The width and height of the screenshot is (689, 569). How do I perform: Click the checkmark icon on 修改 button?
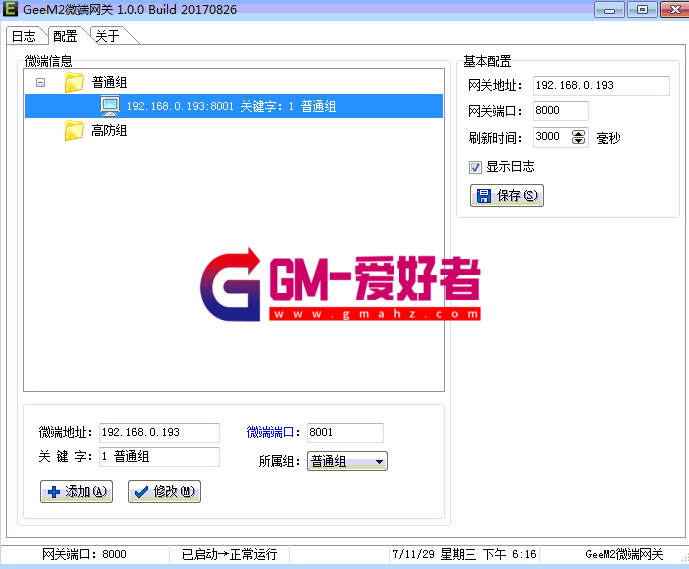pos(141,492)
